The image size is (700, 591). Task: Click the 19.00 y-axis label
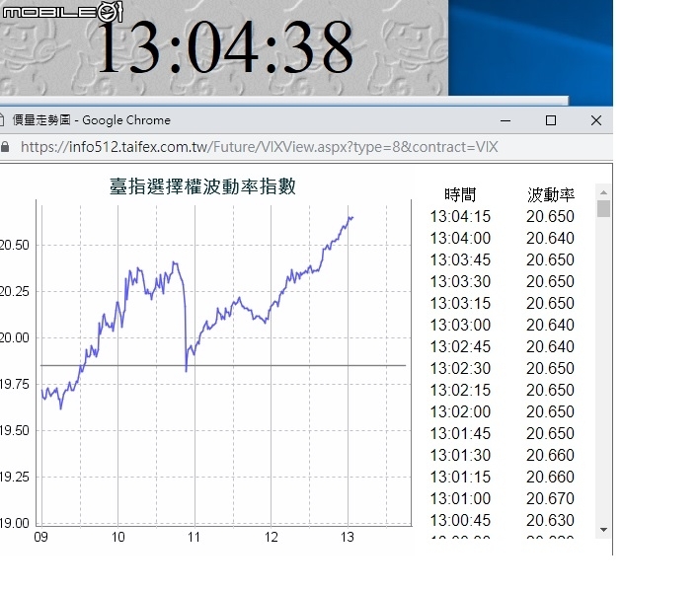pyautogui.click(x=14, y=523)
